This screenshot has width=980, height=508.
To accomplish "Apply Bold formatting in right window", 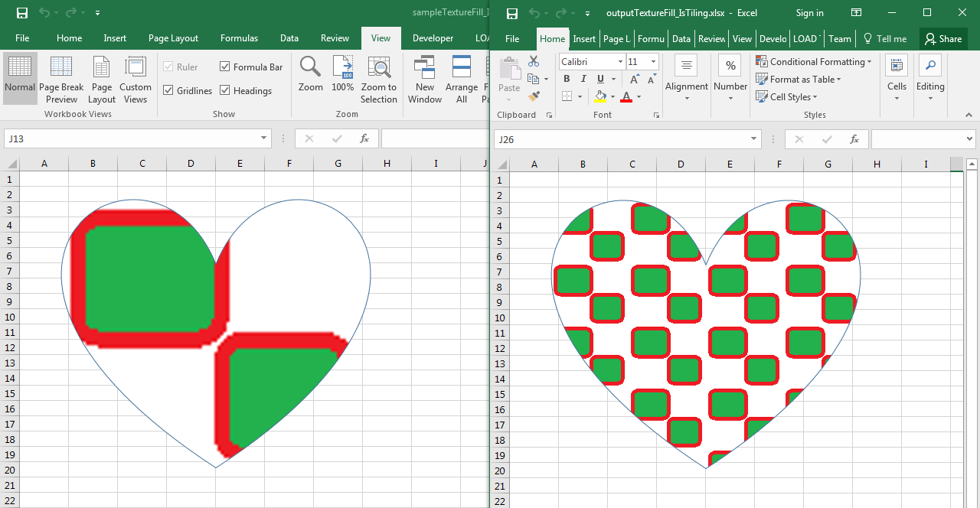I will point(567,79).
